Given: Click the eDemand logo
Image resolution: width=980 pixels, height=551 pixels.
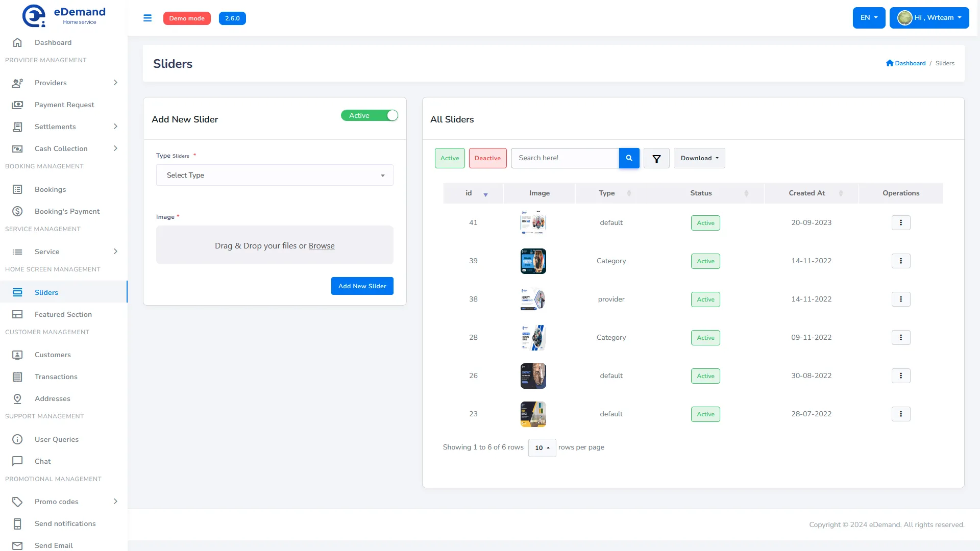Looking at the screenshot, I should click(64, 16).
